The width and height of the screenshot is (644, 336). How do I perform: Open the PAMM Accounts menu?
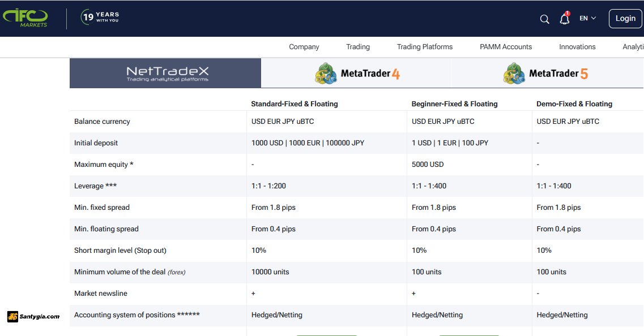(506, 47)
